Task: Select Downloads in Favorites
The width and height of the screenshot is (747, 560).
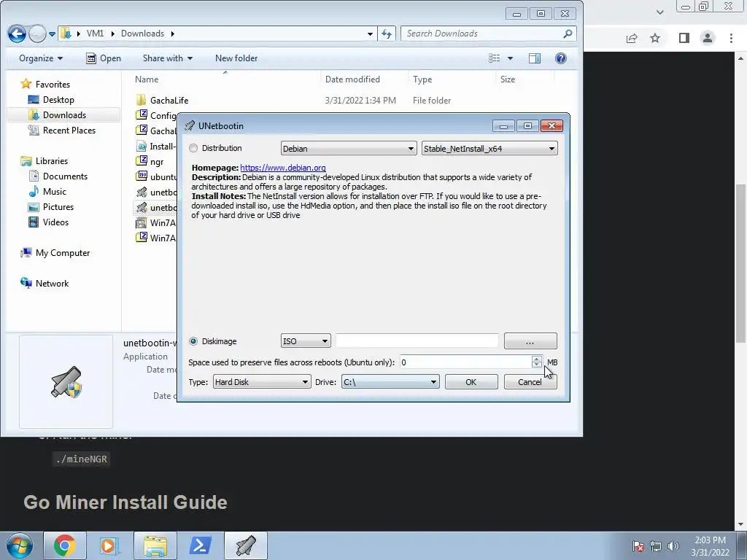Action: coord(64,114)
